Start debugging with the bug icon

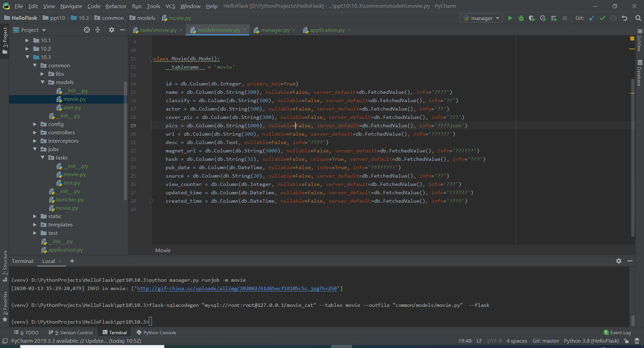click(521, 18)
